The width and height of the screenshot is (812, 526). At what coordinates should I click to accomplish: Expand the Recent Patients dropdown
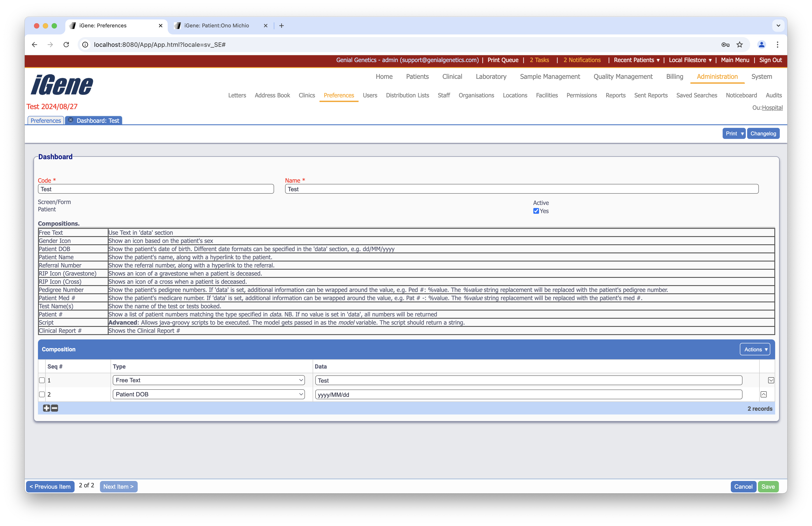click(x=636, y=60)
